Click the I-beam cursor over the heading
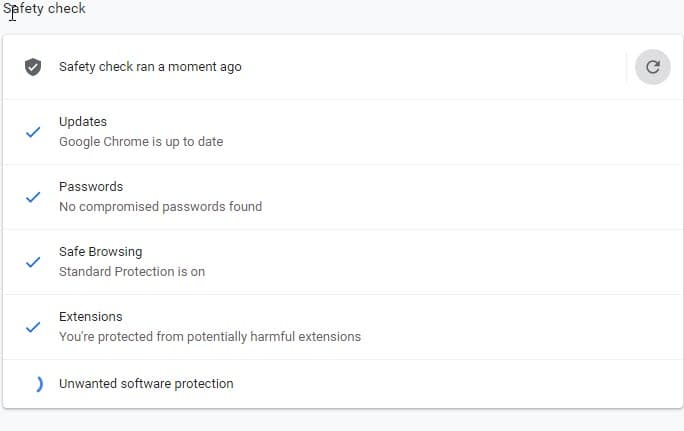684x431 pixels. click(11, 12)
